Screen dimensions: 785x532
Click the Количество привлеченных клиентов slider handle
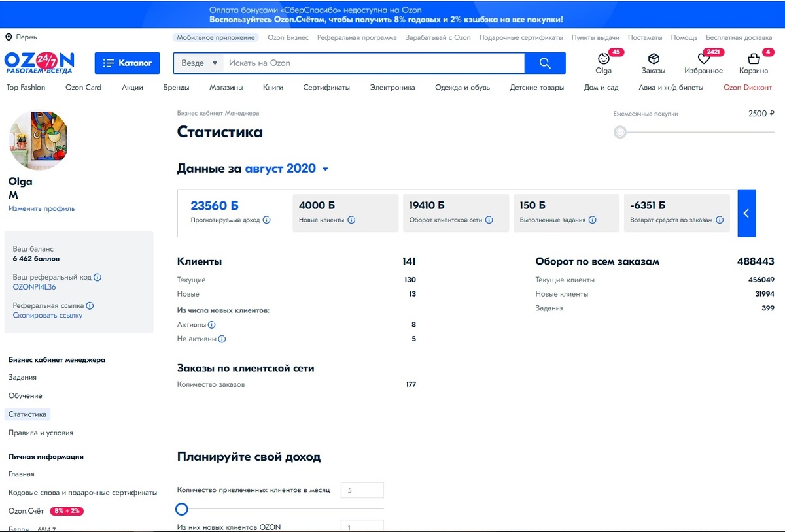182,509
